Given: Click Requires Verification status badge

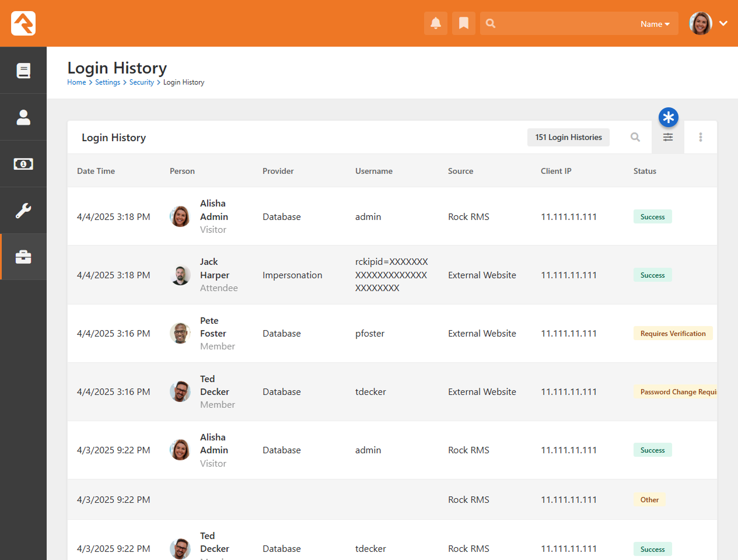Looking at the screenshot, I should click(x=673, y=334).
